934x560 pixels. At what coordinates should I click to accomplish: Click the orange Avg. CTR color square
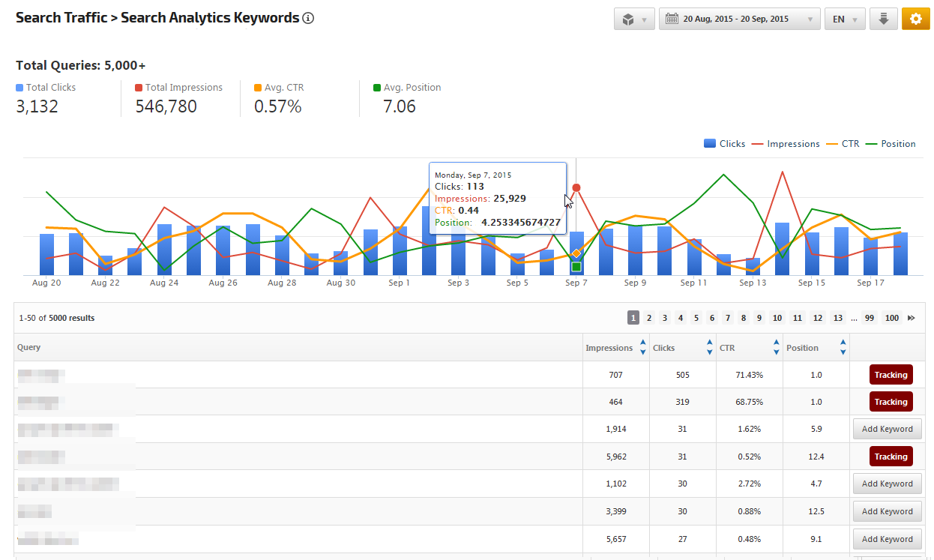(x=258, y=88)
